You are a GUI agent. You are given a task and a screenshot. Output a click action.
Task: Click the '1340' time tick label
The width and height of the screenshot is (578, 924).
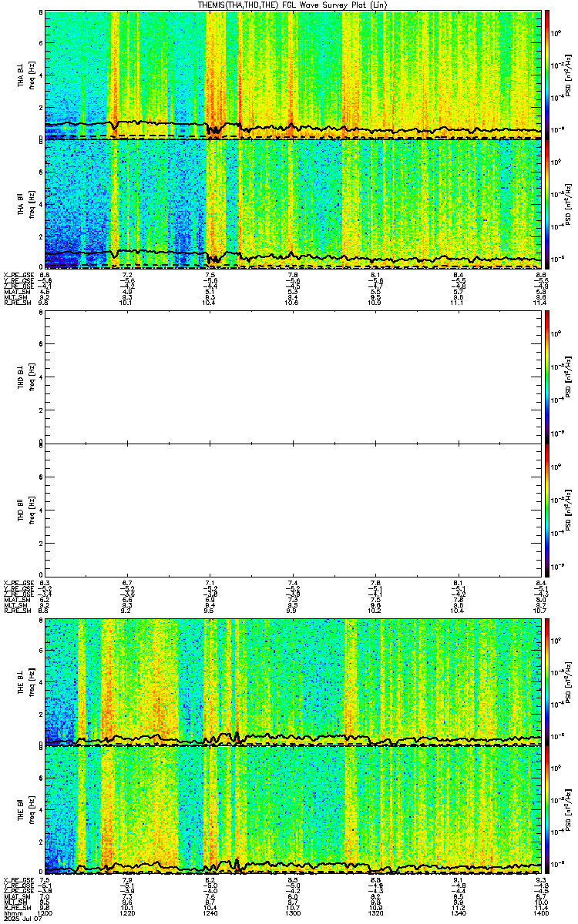pyautogui.click(x=458, y=914)
